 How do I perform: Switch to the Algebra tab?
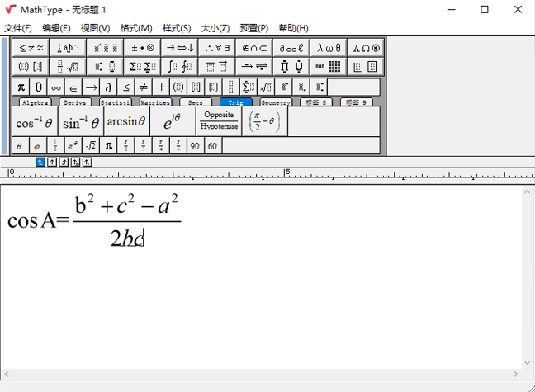pos(36,103)
